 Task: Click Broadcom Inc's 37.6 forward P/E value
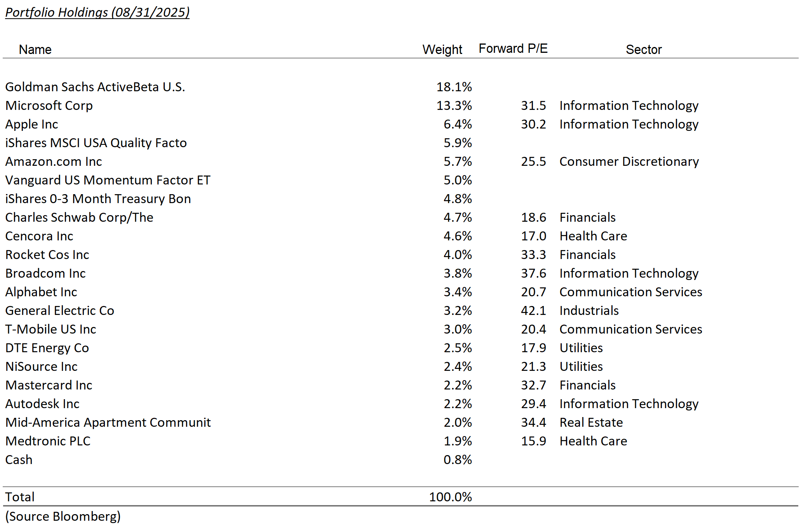533,273
